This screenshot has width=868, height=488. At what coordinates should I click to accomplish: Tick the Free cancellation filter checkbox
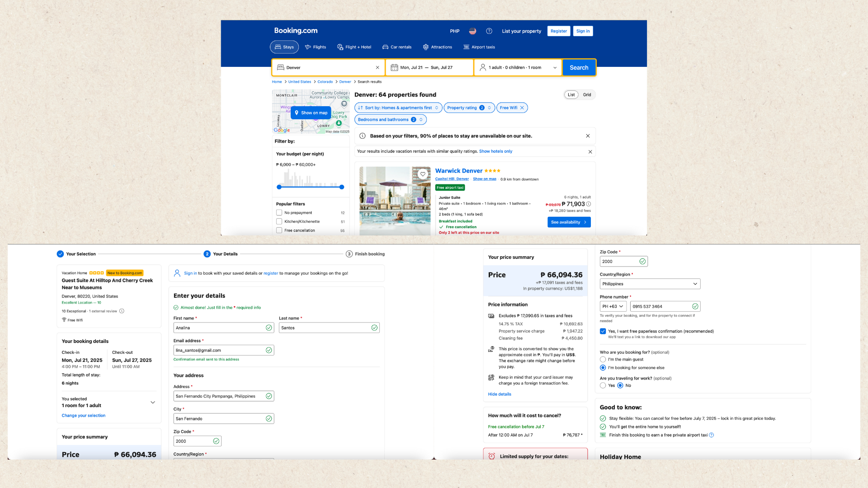[279, 230]
